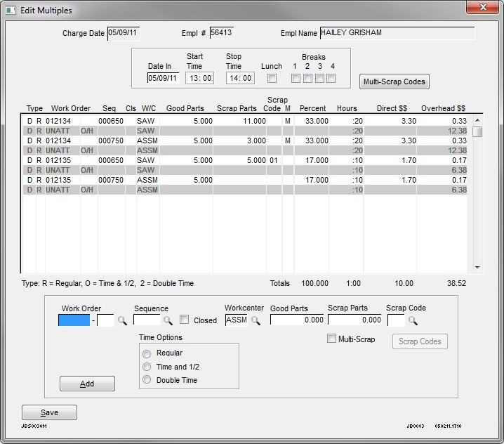Click the Edit Multiples title bar icon
This screenshot has width=504, height=444.
11,11
